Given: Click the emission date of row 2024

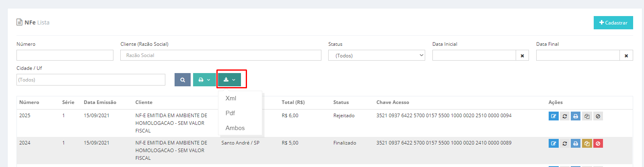Looking at the screenshot, I should tap(97, 143).
